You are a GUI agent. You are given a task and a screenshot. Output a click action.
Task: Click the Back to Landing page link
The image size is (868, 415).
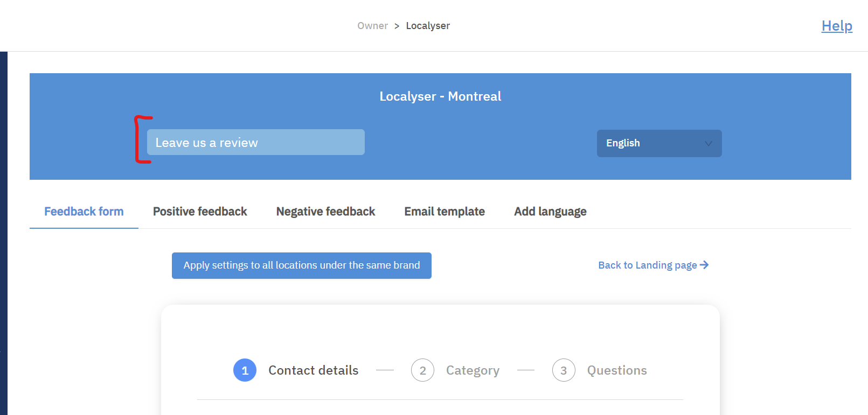point(647,265)
